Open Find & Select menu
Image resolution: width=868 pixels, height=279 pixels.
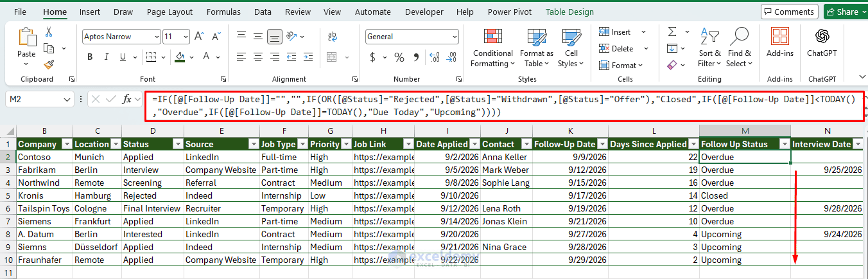point(739,48)
